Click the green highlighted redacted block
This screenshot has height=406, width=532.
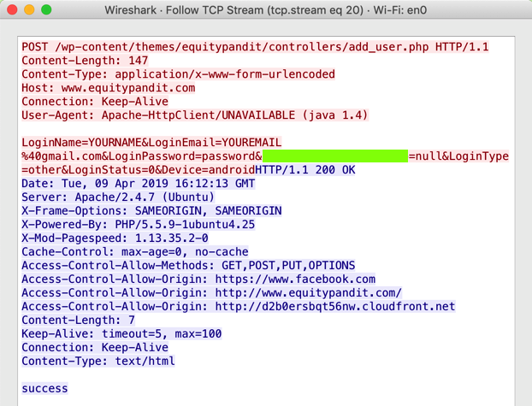tap(334, 156)
